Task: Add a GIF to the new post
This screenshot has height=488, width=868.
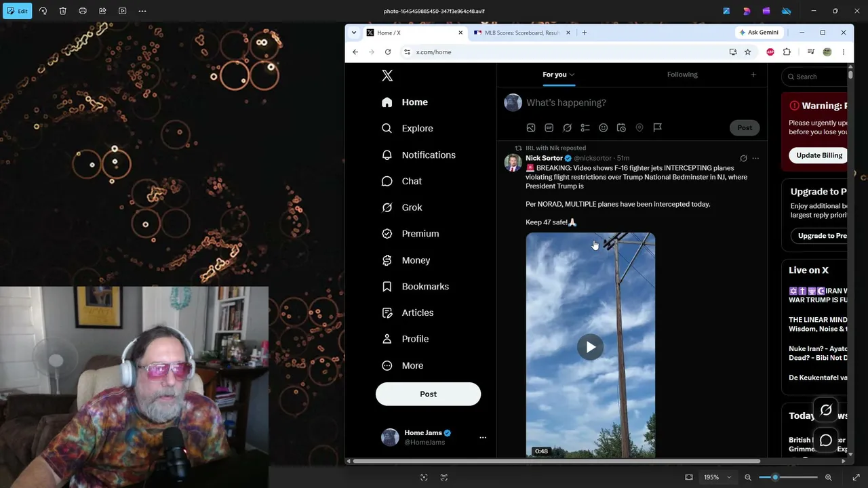Action: (x=549, y=127)
